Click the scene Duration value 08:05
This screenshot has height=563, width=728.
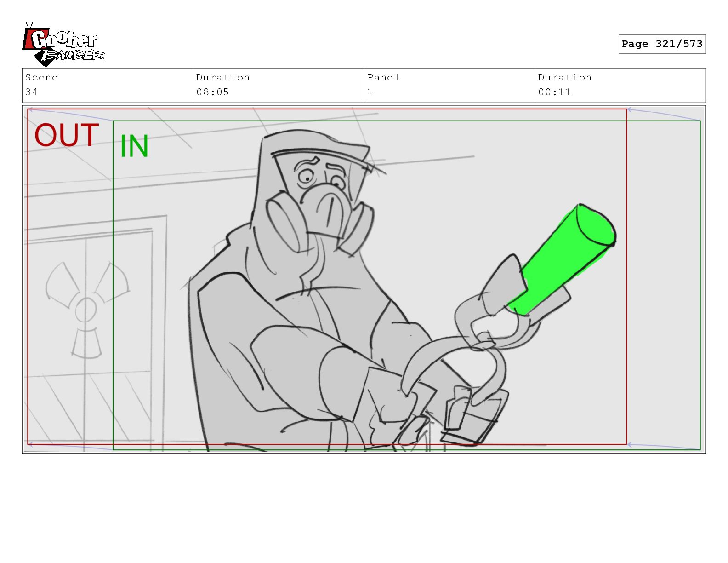point(212,92)
